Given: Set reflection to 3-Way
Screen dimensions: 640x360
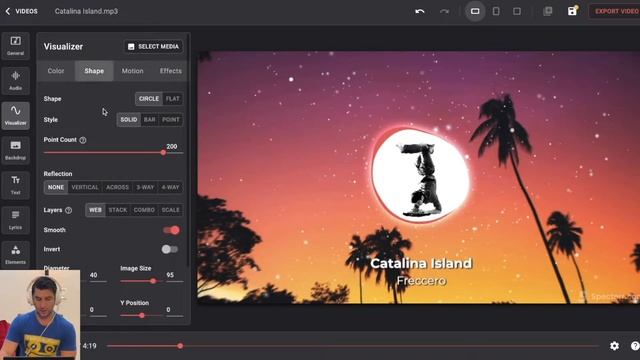Looking at the screenshot, I should 145,187.
